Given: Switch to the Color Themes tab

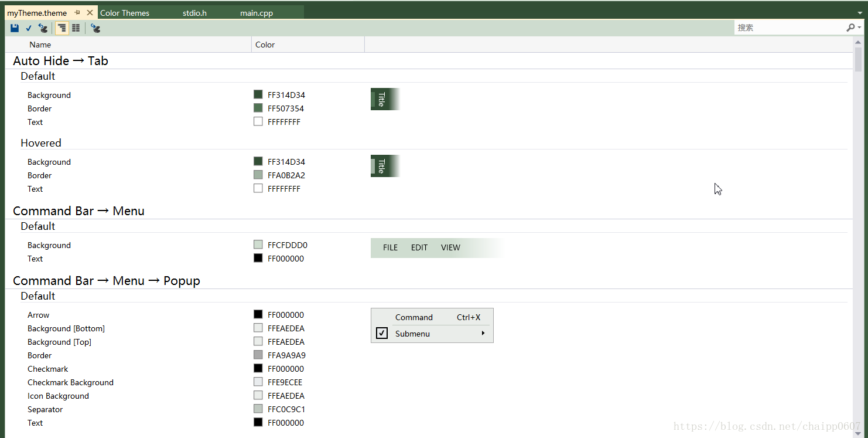Looking at the screenshot, I should pos(125,13).
